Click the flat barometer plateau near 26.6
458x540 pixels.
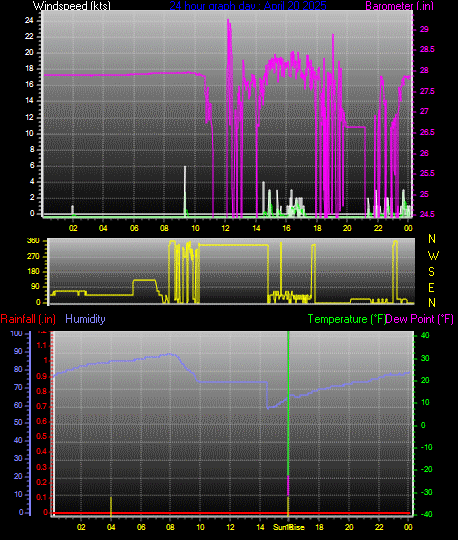[355, 127]
